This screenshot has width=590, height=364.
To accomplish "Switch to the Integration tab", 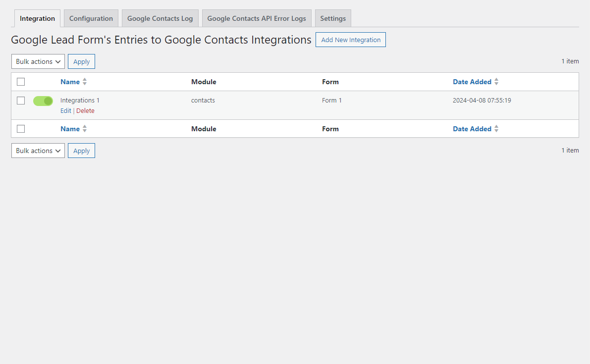I will coord(37,18).
